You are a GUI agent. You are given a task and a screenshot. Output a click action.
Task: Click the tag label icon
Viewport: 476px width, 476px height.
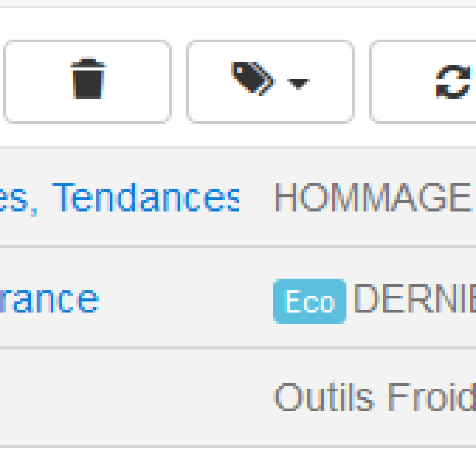tap(253, 79)
